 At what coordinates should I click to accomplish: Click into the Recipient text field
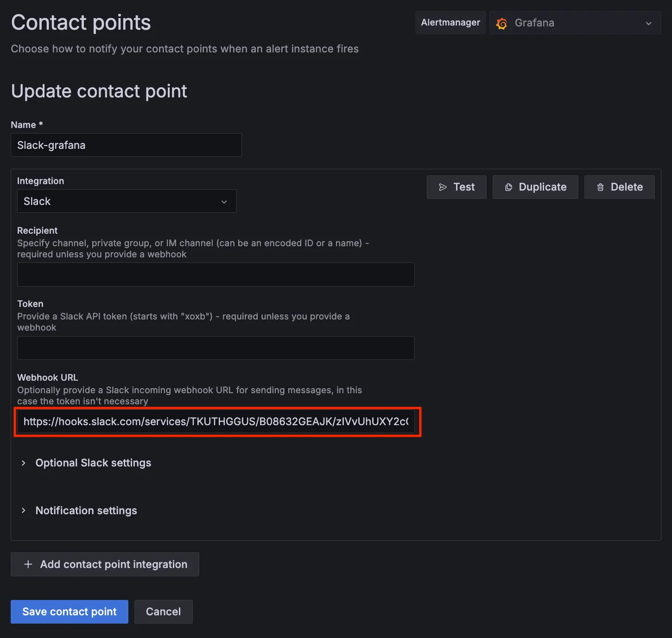point(216,274)
